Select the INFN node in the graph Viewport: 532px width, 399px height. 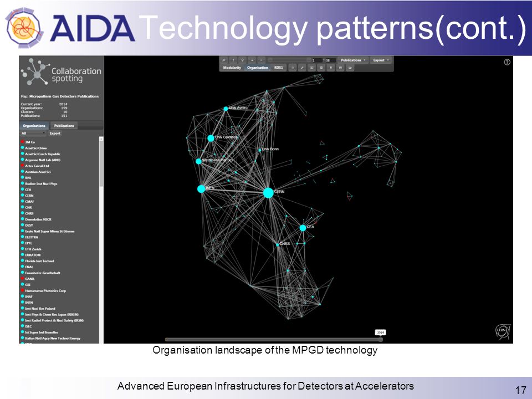(x=201, y=188)
